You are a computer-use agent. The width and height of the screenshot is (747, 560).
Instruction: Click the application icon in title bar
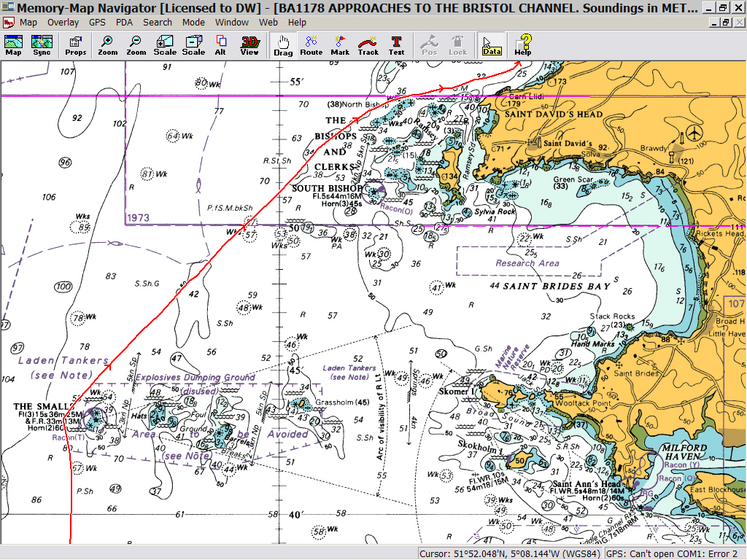click(7, 7)
